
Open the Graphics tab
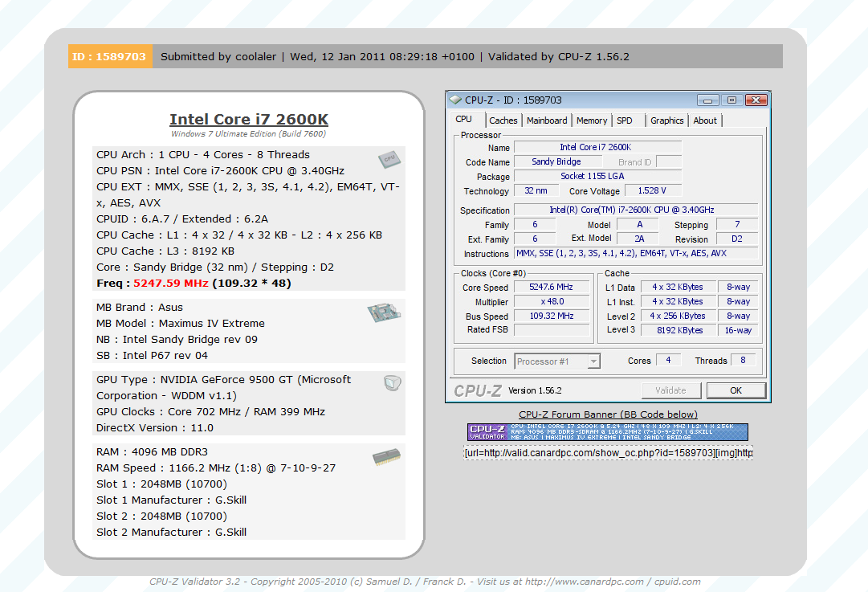667,120
